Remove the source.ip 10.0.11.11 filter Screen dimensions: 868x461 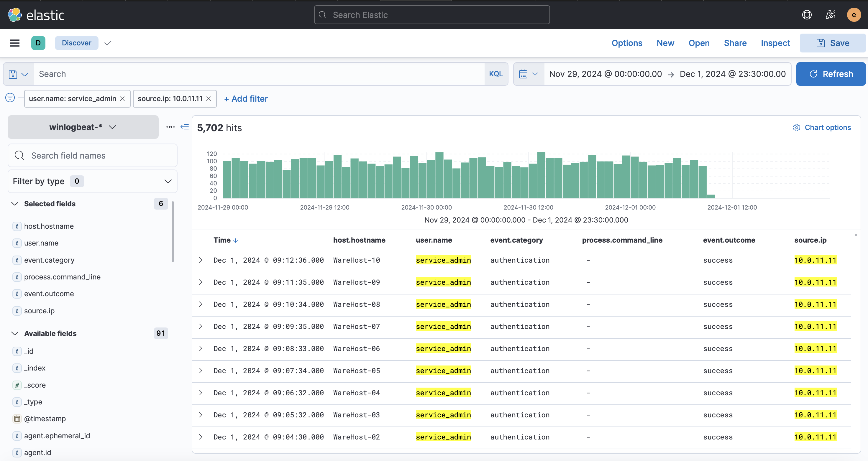pos(209,99)
